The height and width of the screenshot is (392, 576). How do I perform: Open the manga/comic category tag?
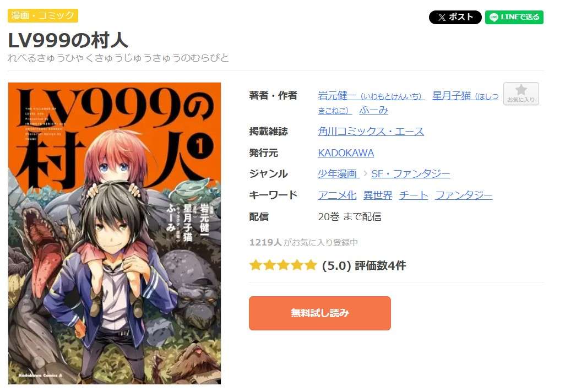(42, 15)
